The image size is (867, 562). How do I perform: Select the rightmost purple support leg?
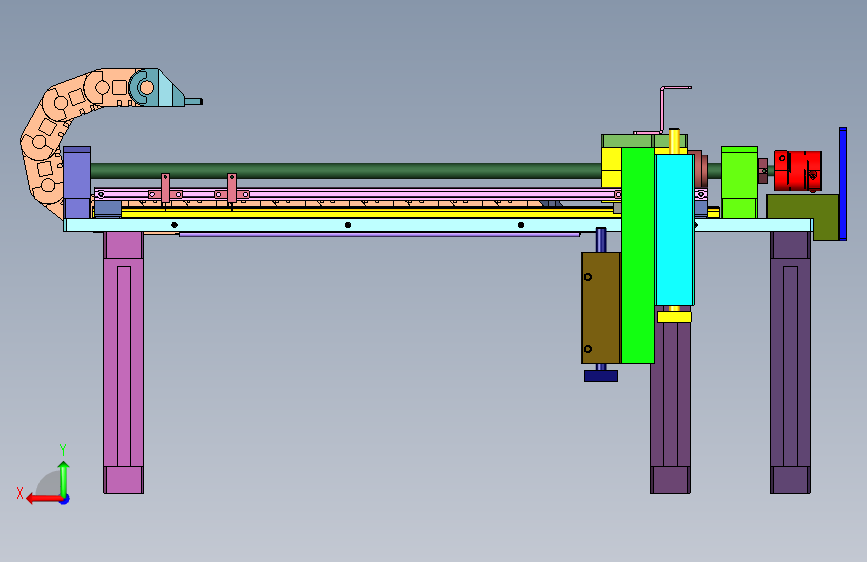[x=790, y=362]
